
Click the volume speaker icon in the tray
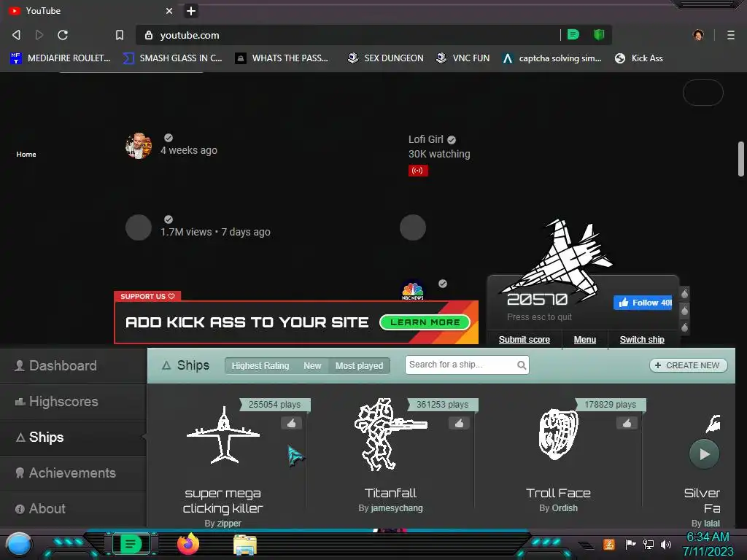666,544
